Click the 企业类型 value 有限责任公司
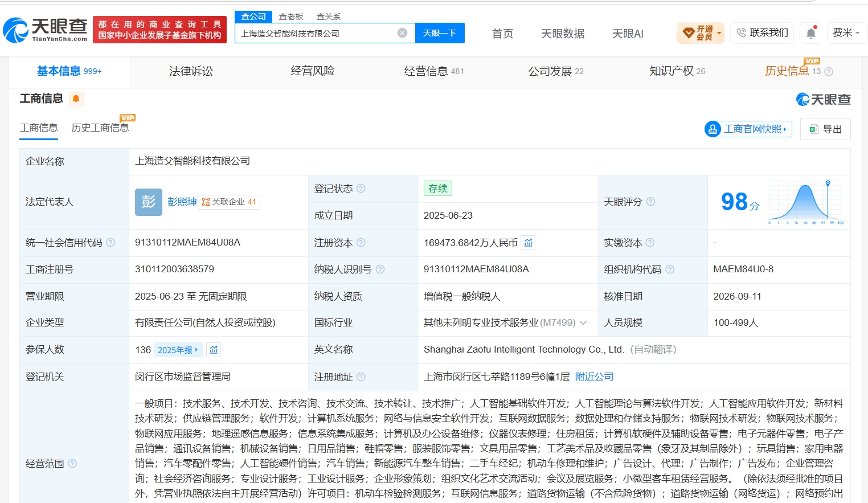868x503 pixels. click(x=205, y=322)
